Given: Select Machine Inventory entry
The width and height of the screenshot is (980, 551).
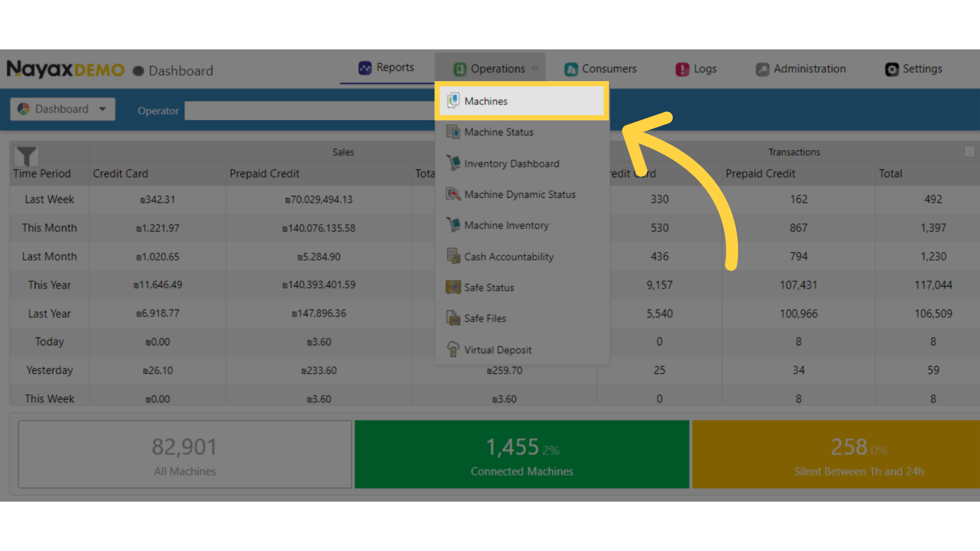Looking at the screenshot, I should pyautogui.click(x=522, y=226).
